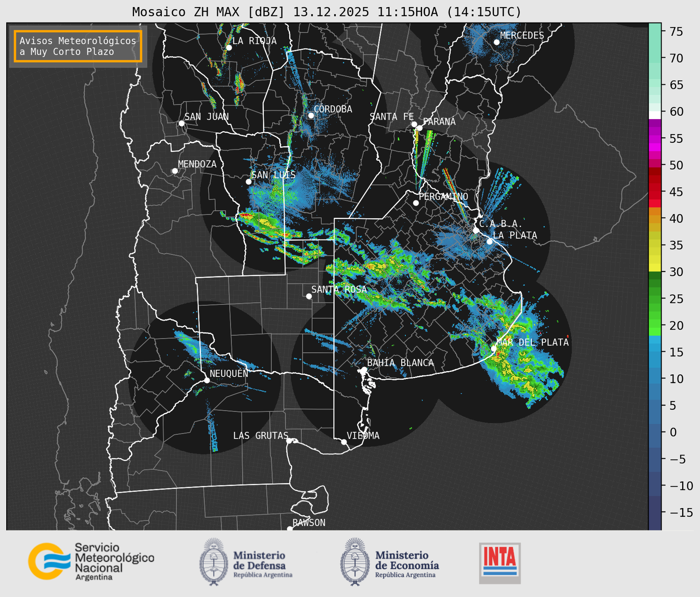Click the 60 dBZ white color on scale
Screen dimensions: 700x597
pos(655,115)
